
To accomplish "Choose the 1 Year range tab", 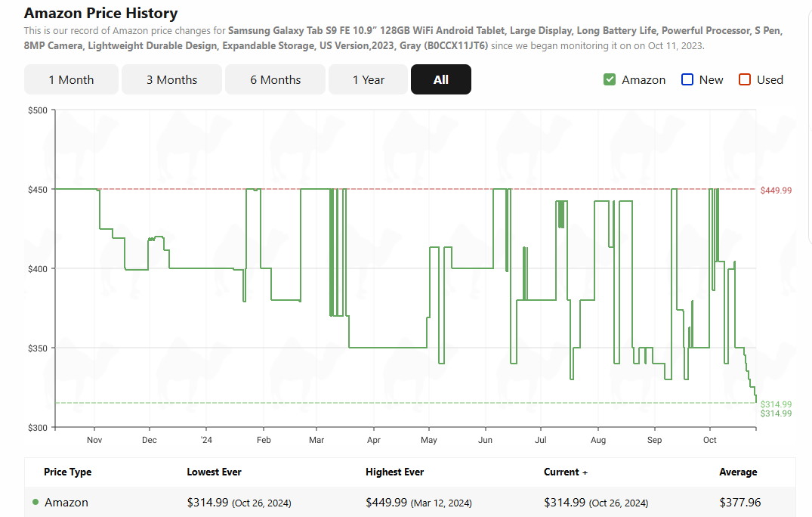I will [x=368, y=80].
